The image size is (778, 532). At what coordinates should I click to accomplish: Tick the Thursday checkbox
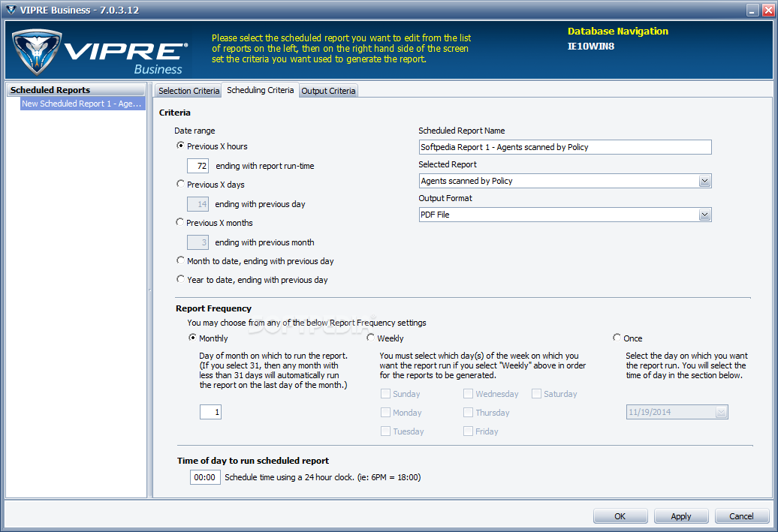coord(468,413)
